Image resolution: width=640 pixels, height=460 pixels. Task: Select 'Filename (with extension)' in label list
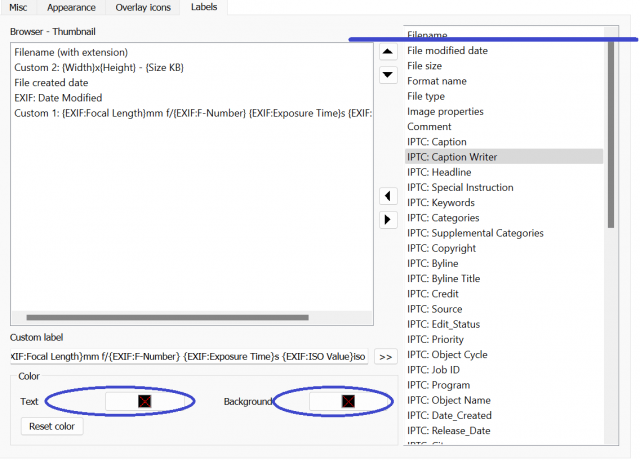(191, 53)
